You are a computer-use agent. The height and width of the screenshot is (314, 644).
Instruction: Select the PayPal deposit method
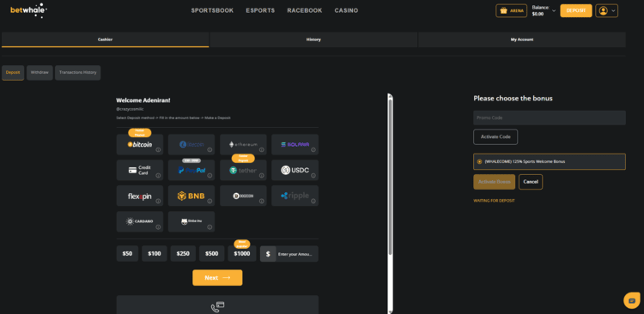tap(191, 171)
